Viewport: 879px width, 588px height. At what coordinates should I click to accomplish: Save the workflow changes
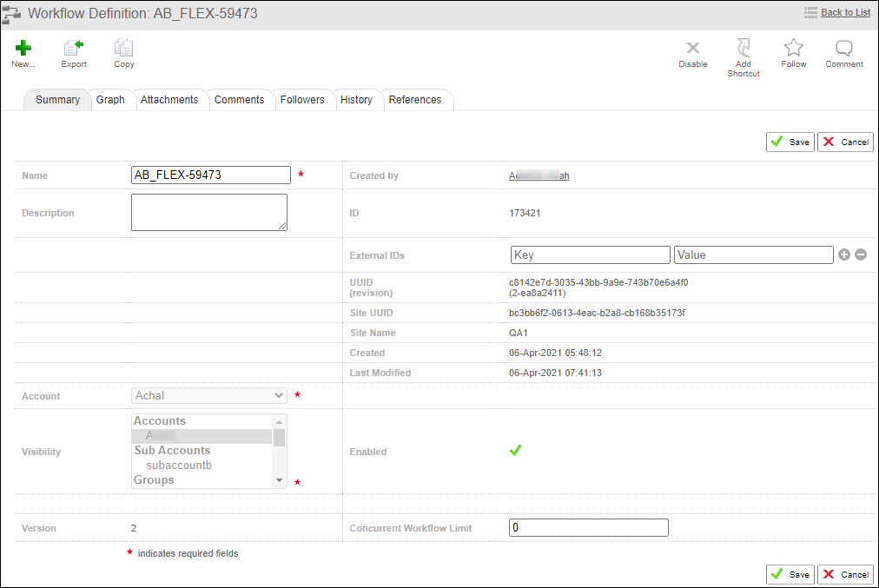pyautogui.click(x=790, y=142)
